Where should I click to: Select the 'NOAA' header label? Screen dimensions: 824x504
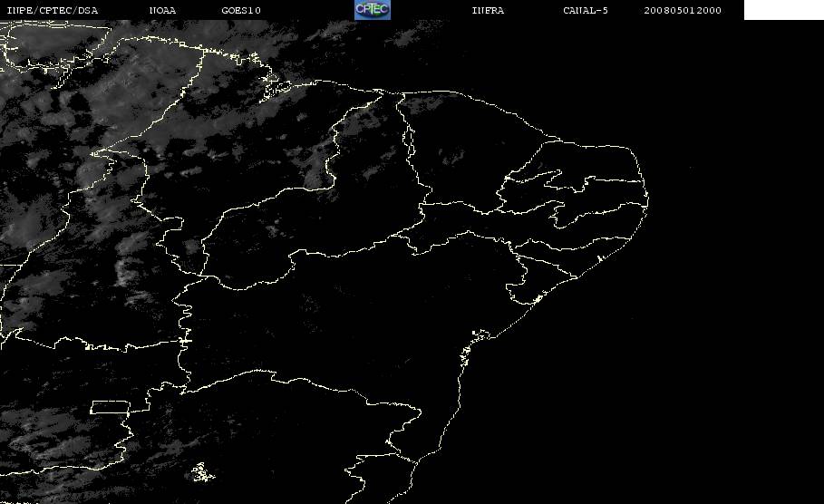162,11
